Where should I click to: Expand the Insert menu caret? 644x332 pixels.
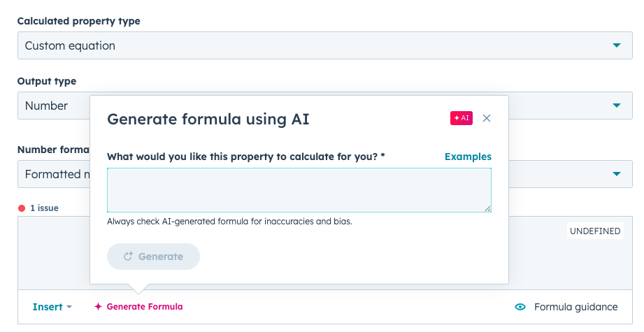69,308
